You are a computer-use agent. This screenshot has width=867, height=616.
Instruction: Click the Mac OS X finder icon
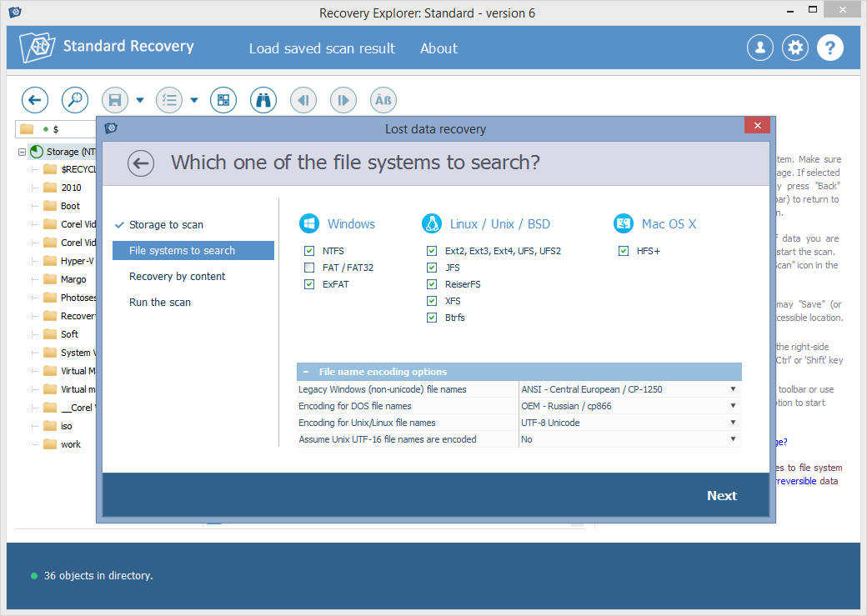pos(624,224)
